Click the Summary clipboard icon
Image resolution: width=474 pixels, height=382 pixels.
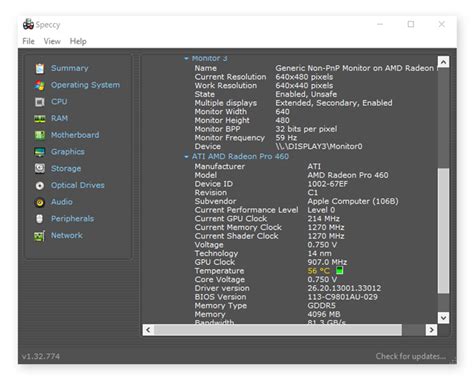click(40, 68)
